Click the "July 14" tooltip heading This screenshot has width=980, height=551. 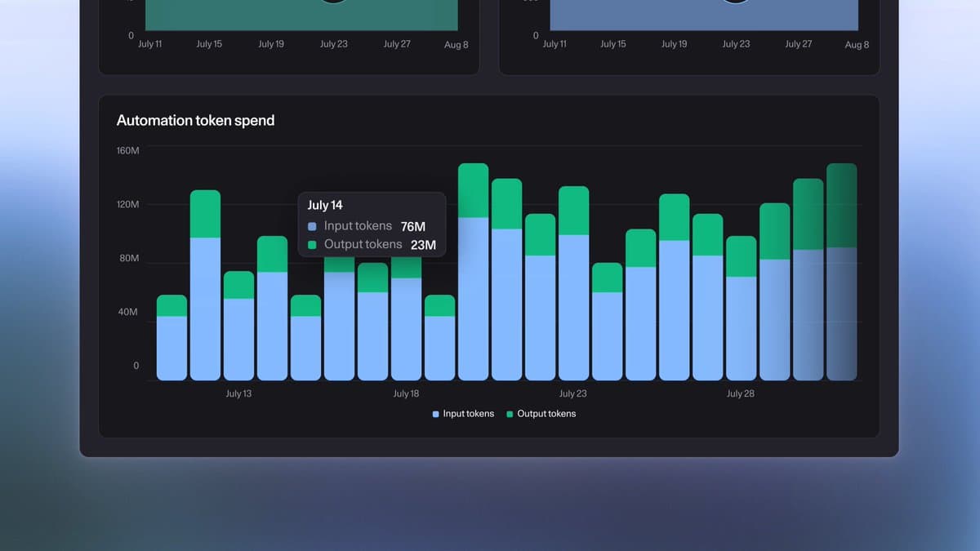(325, 205)
